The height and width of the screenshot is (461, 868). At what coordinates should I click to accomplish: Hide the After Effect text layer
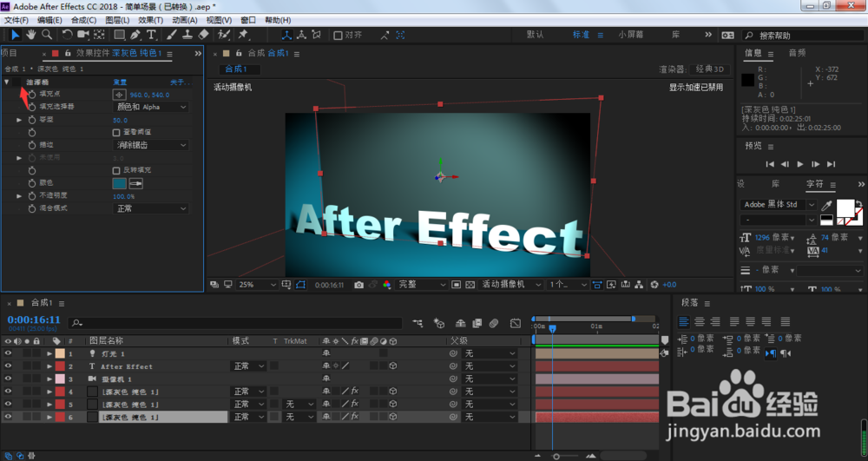click(x=8, y=366)
